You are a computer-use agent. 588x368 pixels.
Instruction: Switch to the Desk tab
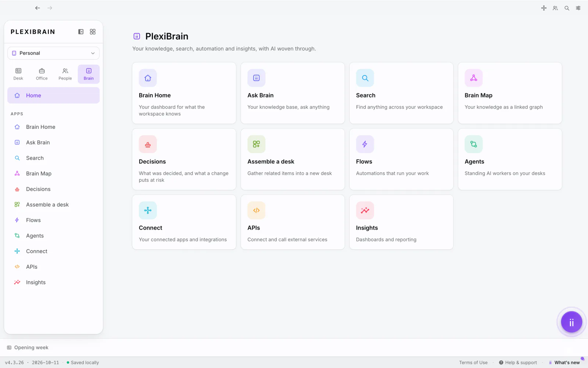(x=18, y=74)
